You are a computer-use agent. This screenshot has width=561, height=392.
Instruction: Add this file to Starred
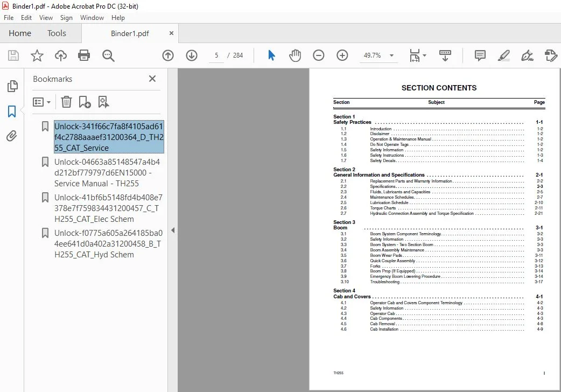(x=37, y=55)
